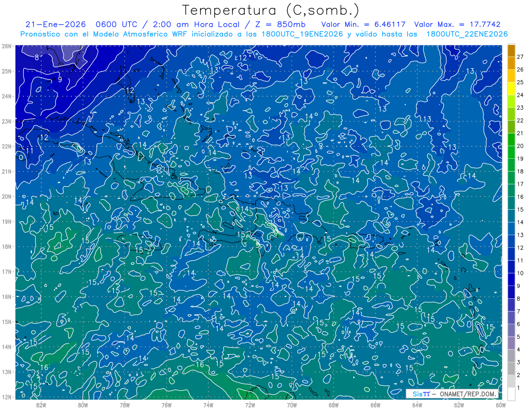This screenshot has width=532, height=411.
Task: Click latitude axis label "18N"
Action: (x=6, y=247)
